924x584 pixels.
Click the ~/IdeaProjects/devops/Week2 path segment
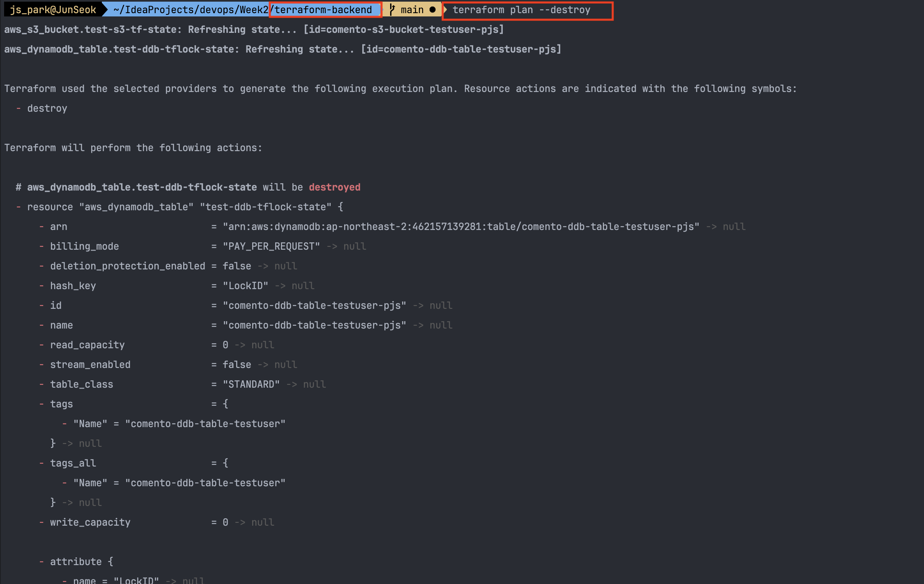[191, 9]
